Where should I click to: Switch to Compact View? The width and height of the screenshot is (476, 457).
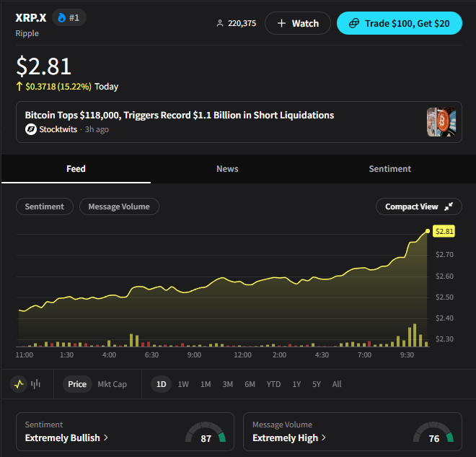click(418, 206)
